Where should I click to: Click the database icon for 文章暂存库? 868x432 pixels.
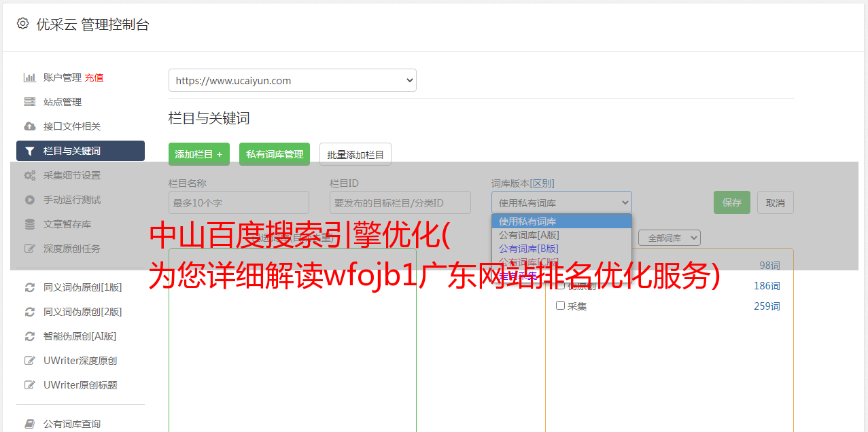point(30,224)
